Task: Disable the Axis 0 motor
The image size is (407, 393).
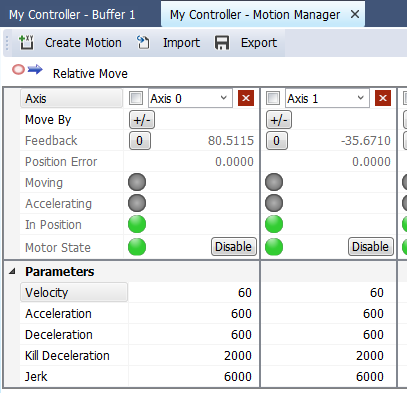Action: pyautogui.click(x=234, y=247)
